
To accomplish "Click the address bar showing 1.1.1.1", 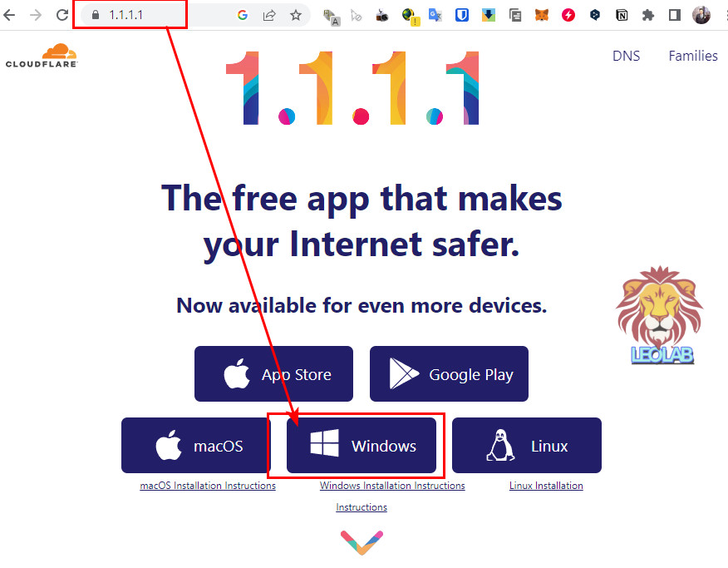I will pyautogui.click(x=158, y=15).
